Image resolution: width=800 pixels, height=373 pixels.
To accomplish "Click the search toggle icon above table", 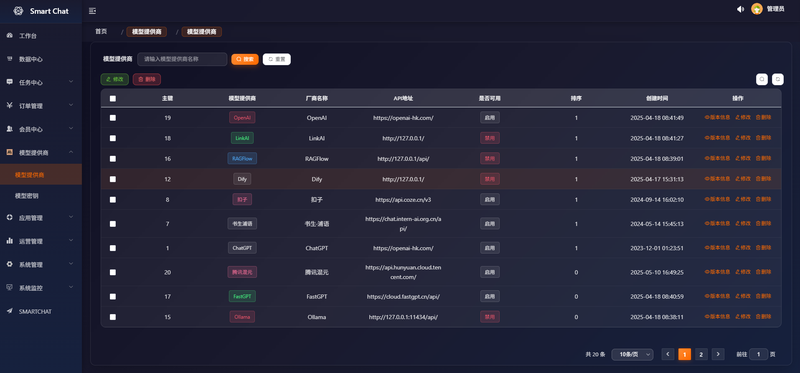I will click(762, 79).
